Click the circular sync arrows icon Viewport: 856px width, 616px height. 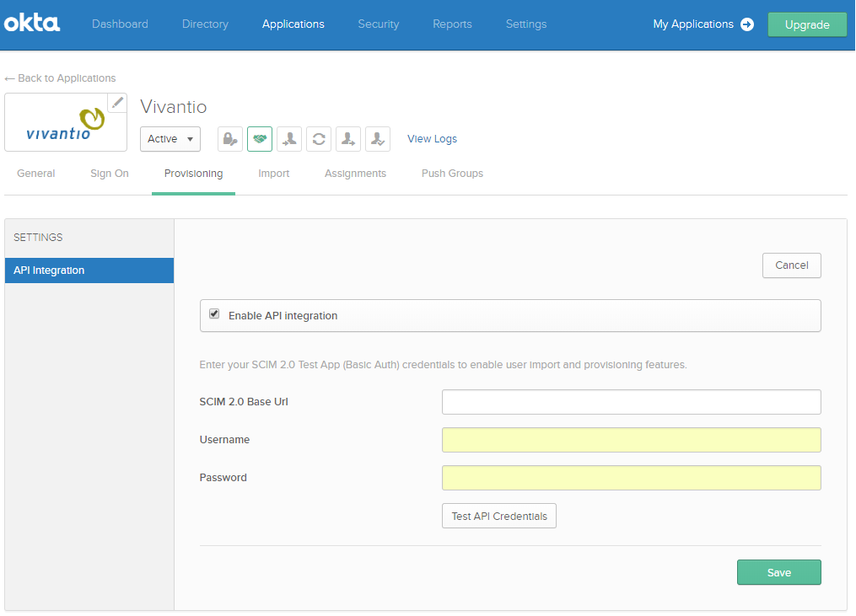[x=319, y=139]
